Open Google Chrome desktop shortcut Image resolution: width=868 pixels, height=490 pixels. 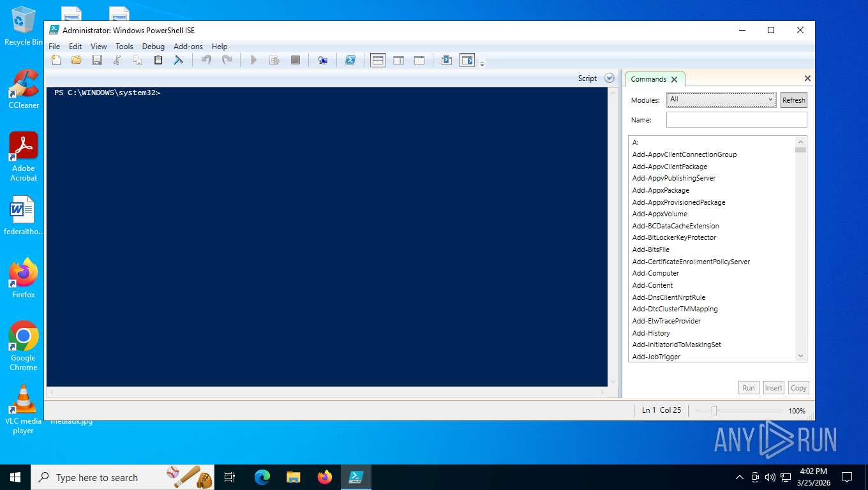[24, 346]
